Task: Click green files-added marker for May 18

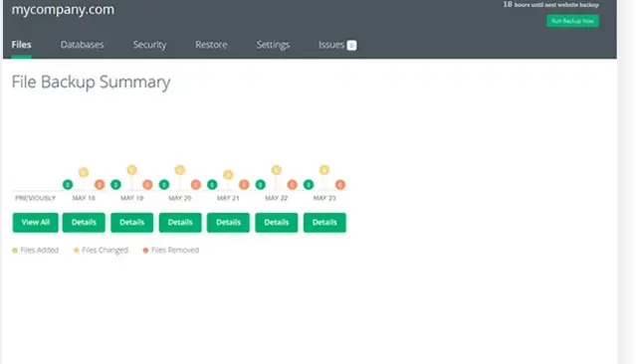Action: click(x=68, y=185)
